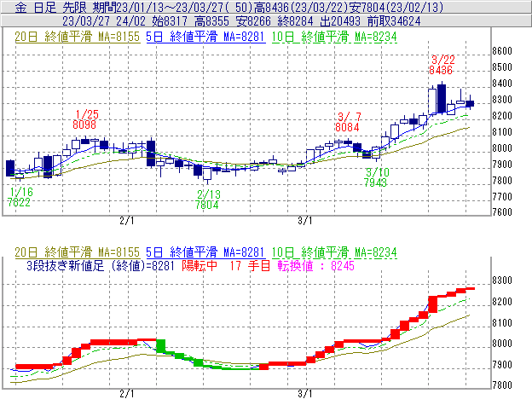Click the 3/1 date label under the lower chart
Screen dimensions: 532x405
(305, 394)
